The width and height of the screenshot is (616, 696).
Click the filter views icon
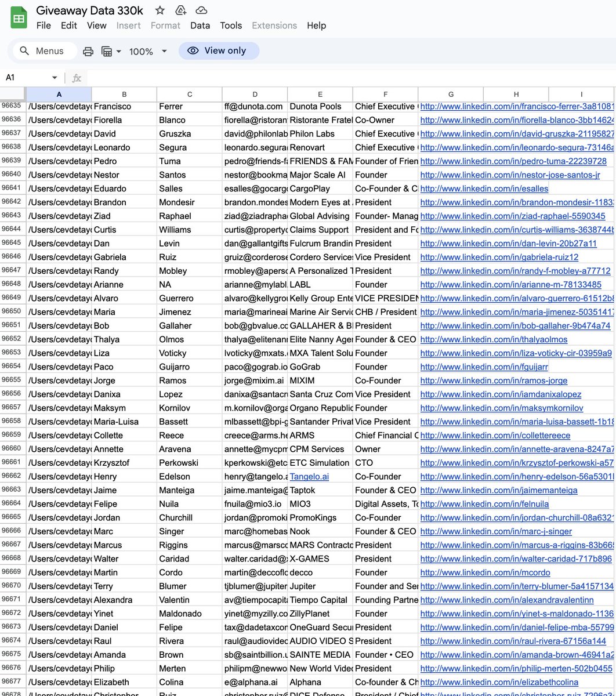click(x=107, y=51)
